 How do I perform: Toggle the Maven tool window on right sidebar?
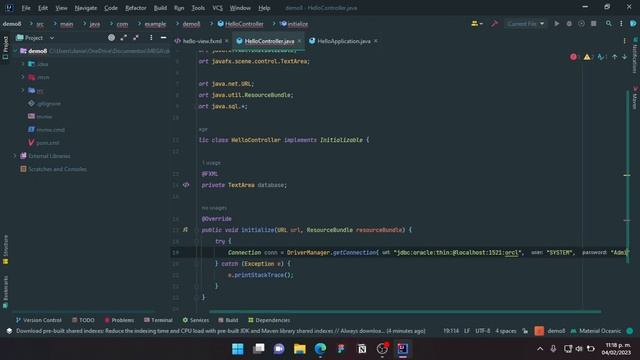pyautogui.click(x=635, y=98)
